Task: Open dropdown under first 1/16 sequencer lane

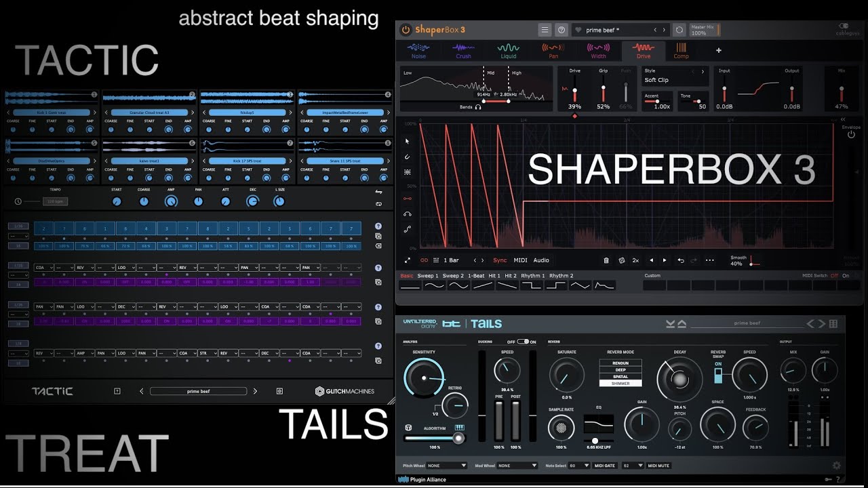Action: click(x=18, y=235)
